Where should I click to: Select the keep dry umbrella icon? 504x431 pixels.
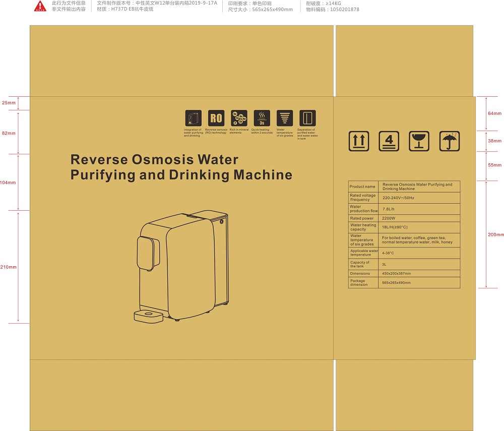[x=450, y=141]
